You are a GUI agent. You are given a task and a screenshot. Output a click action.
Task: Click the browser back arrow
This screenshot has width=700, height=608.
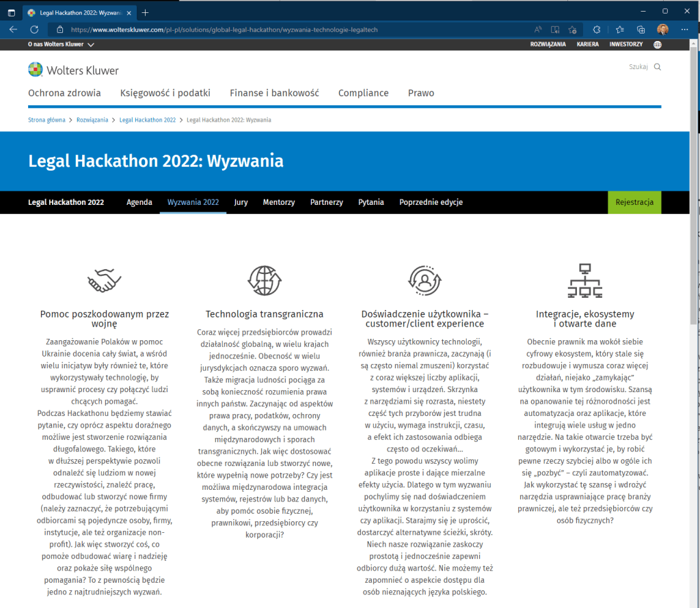click(13, 29)
